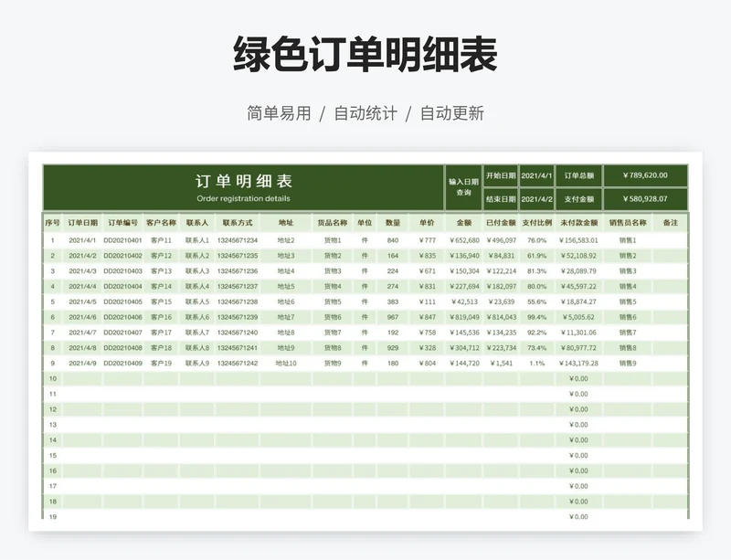Select the 订单编号 column header
This screenshot has height=560, width=731.
coord(123,222)
